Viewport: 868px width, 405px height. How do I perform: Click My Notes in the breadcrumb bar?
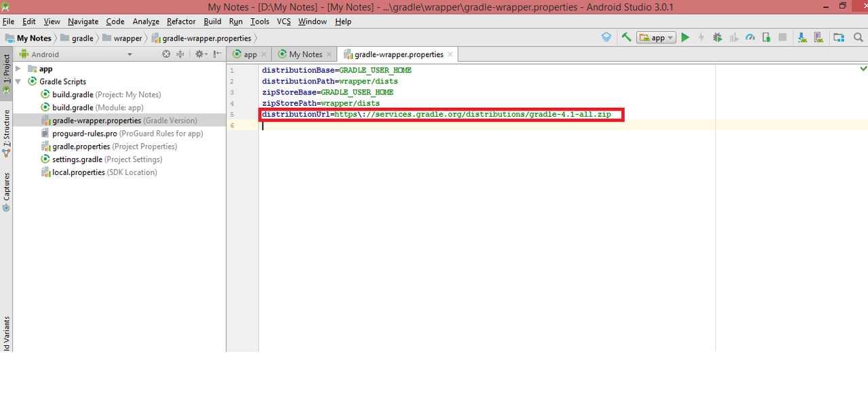coord(28,38)
